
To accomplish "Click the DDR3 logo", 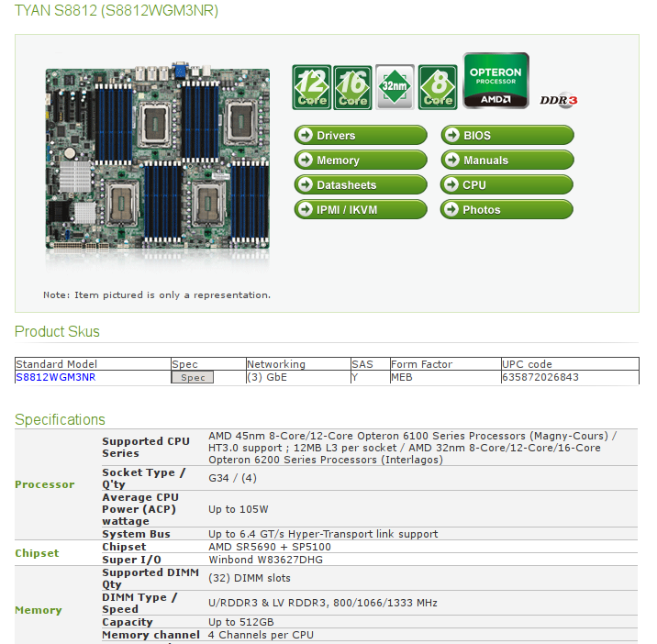I will point(559,100).
